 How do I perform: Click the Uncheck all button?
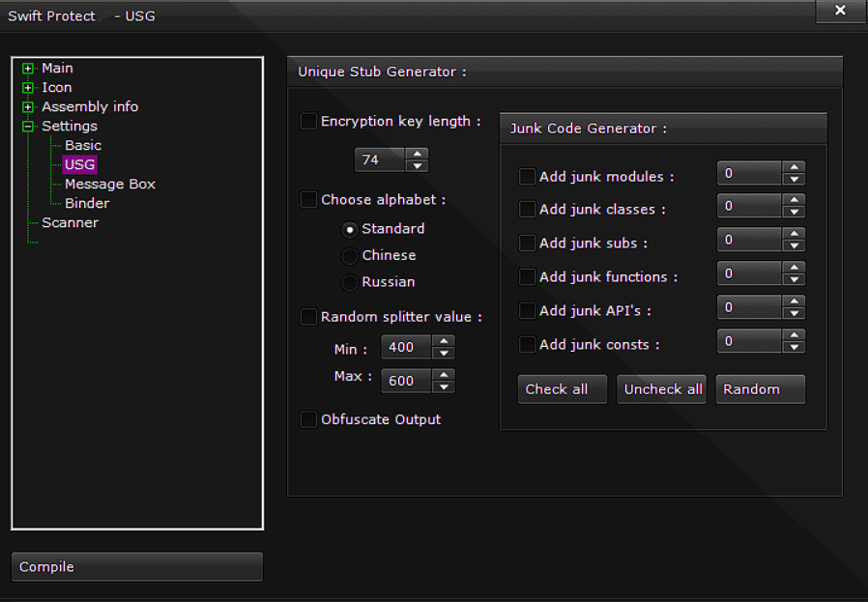coord(661,389)
